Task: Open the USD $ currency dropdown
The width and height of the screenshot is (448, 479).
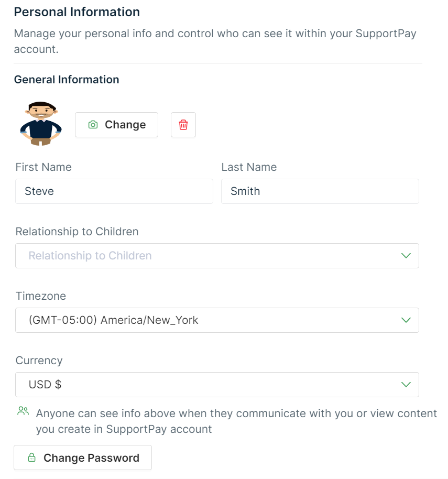Action: tap(210, 385)
